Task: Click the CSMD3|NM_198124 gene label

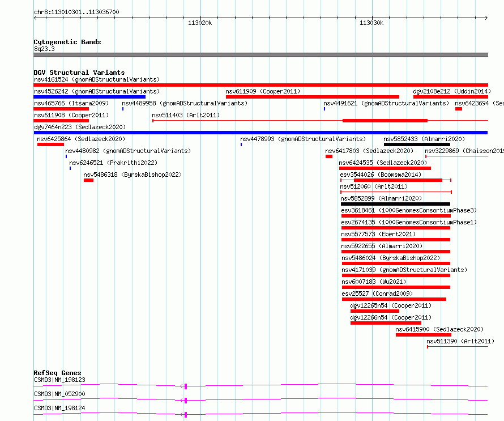Action: 59,408
